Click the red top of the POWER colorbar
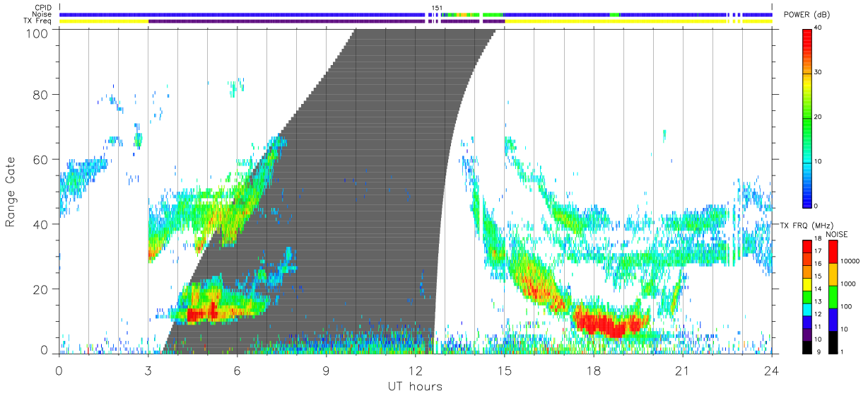Screen dimensions: 868x401 [807, 39]
